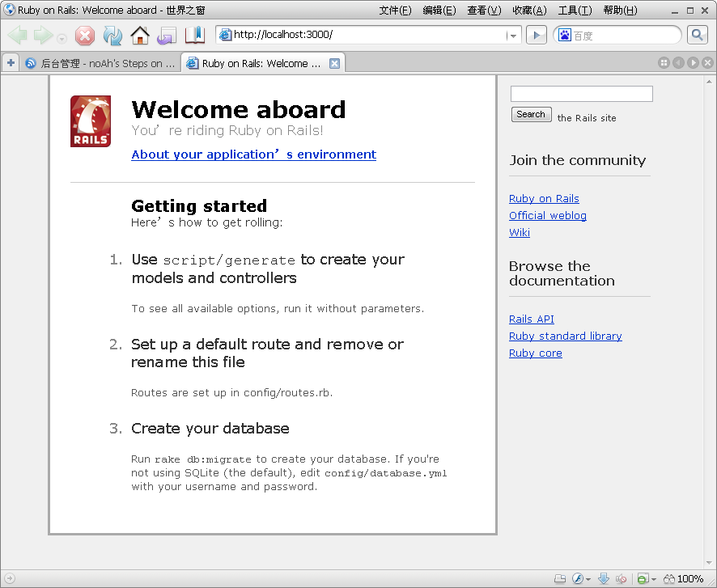Open the bookmarks book icon
The height and width of the screenshot is (588, 717).
195,36
